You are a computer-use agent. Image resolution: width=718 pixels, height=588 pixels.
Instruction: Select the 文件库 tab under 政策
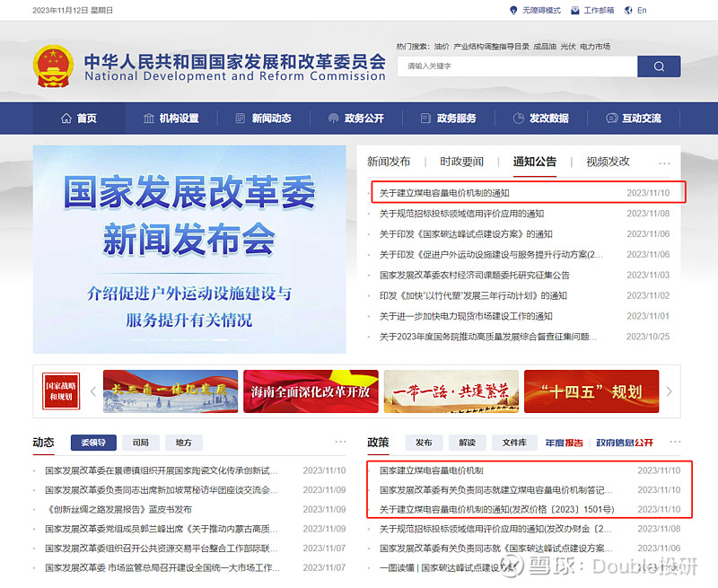[x=514, y=443]
